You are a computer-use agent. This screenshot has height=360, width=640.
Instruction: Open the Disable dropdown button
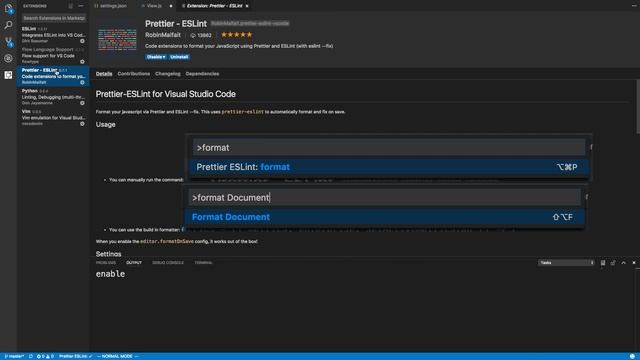[x=156, y=57]
